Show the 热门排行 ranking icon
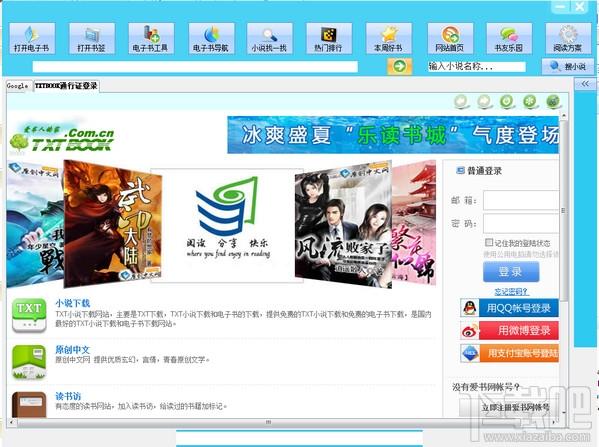 coord(329,38)
